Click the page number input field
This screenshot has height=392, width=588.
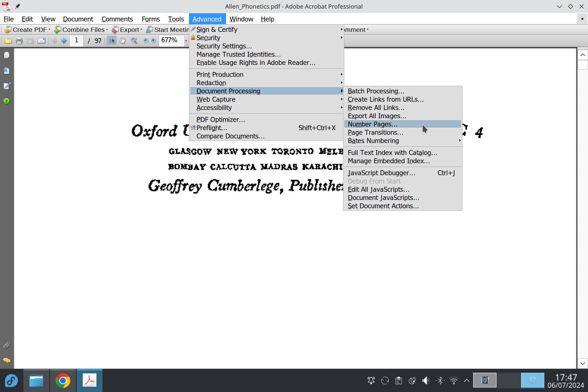77,40
